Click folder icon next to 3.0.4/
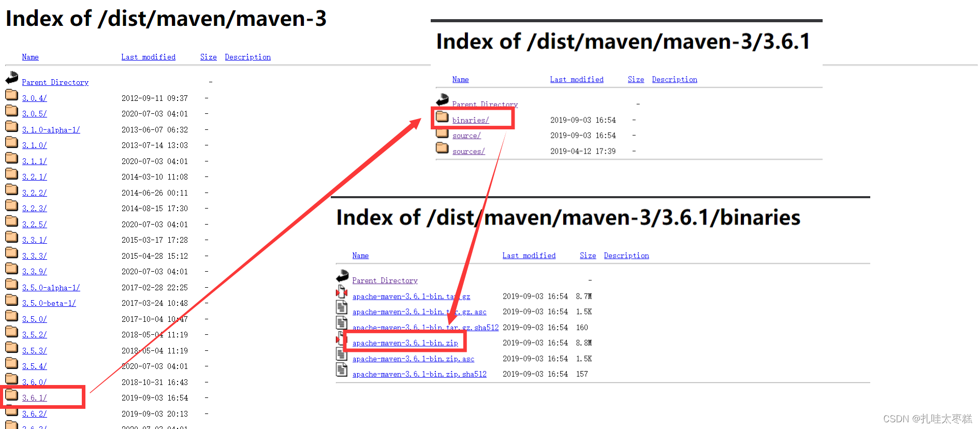 tap(11, 95)
